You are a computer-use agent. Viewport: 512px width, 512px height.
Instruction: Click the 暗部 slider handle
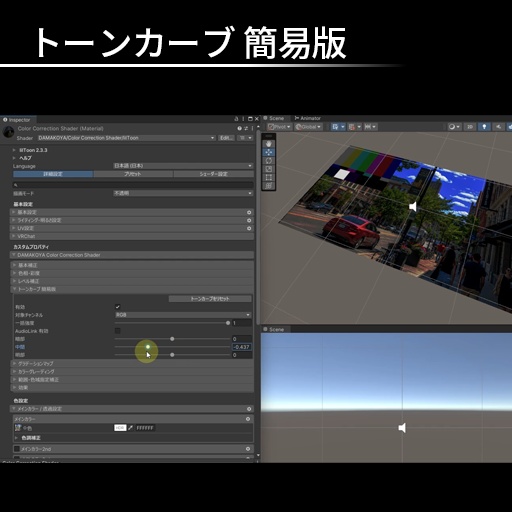click(172, 339)
